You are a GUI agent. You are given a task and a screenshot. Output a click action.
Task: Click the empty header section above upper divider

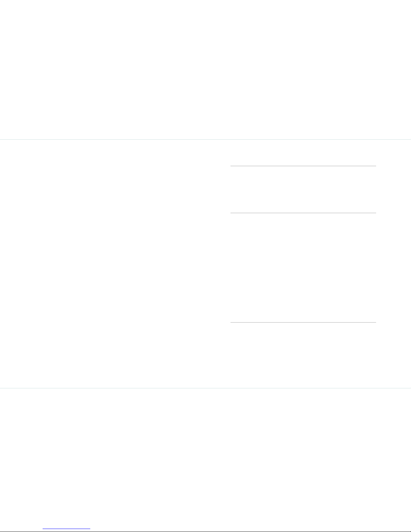click(x=205, y=69)
